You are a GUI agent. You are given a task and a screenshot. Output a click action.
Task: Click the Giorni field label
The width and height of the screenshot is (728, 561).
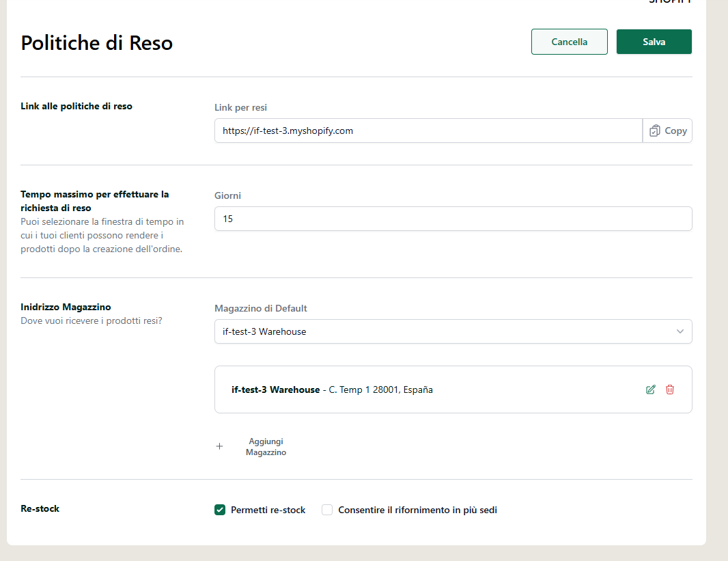(227, 195)
